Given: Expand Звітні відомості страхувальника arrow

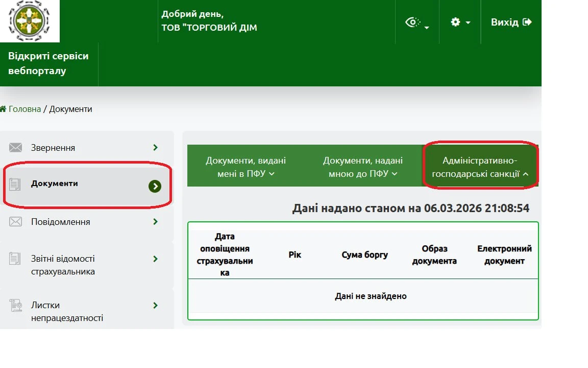Looking at the screenshot, I should (155, 259).
